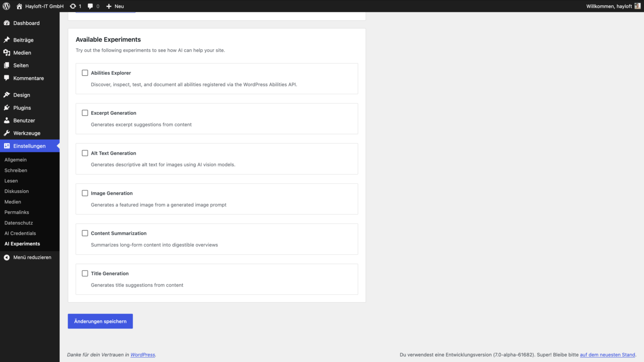Click the WordPress logo icon
This screenshot has width=644, height=362.
[x=6, y=6]
